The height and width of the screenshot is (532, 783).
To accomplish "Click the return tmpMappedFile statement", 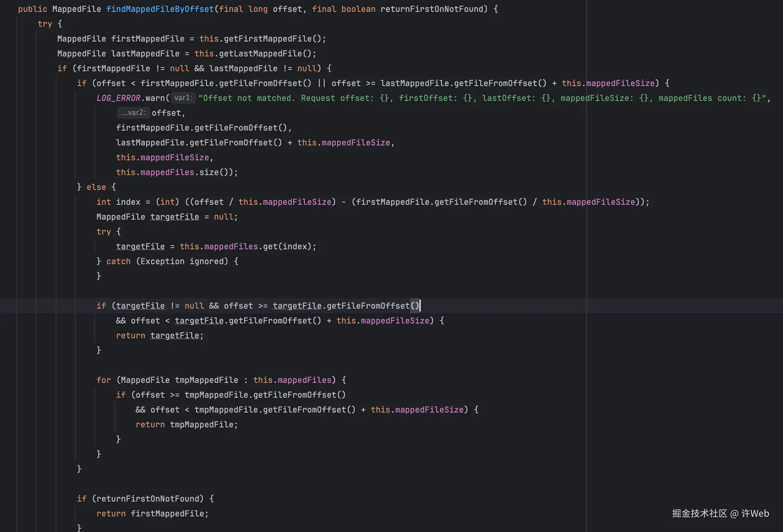I will click(186, 424).
